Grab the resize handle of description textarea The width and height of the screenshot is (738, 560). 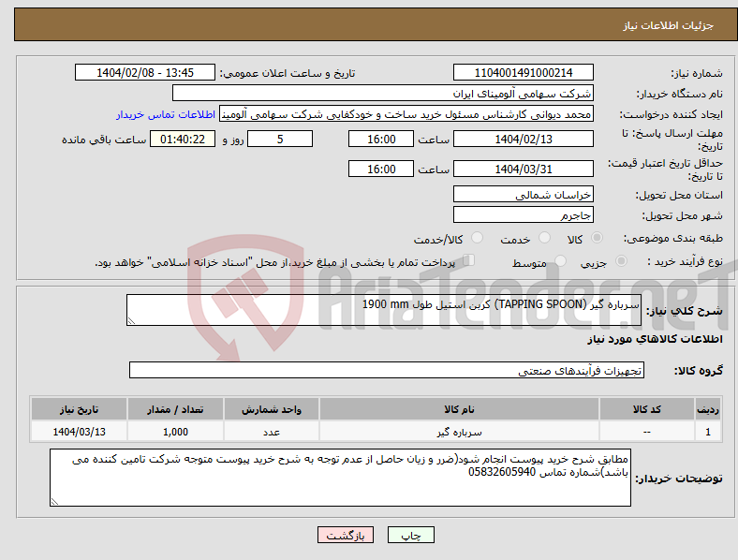[131, 321]
